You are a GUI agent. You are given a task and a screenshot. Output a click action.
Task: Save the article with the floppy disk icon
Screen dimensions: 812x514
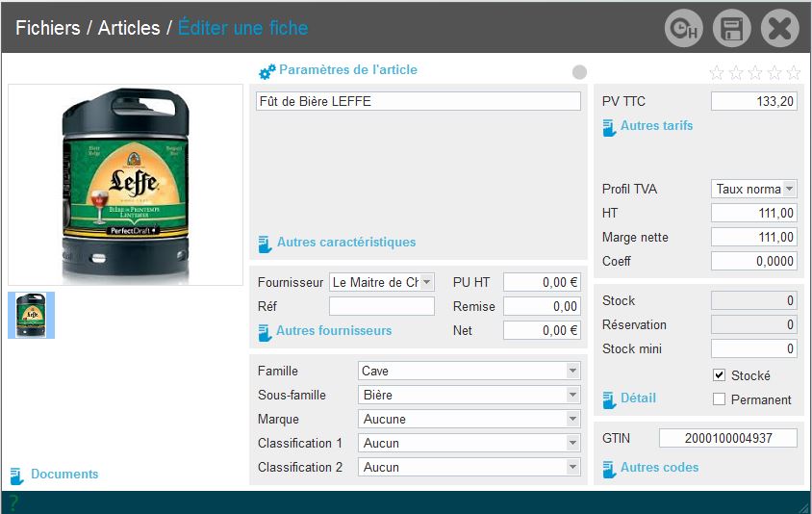click(732, 29)
